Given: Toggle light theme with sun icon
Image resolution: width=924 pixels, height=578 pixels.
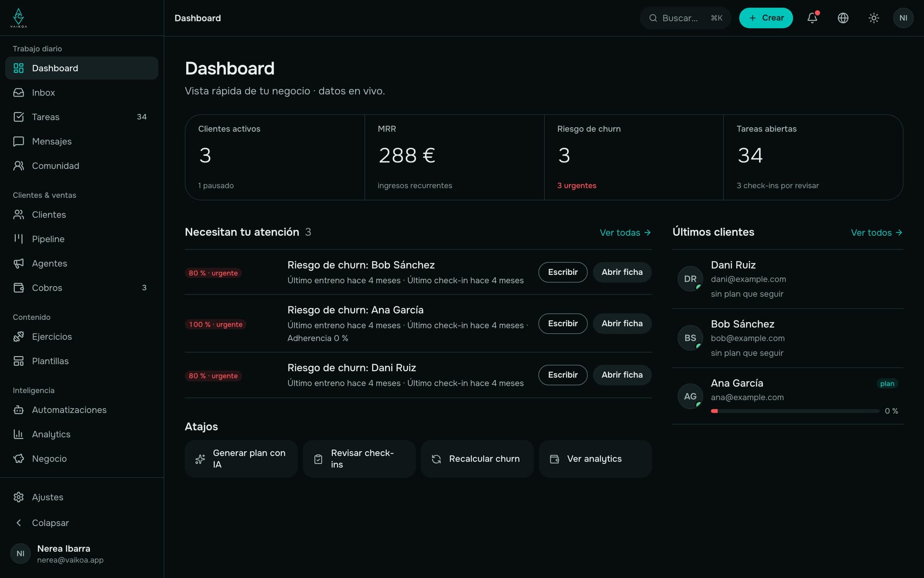Looking at the screenshot, I should tap(874, 18).
